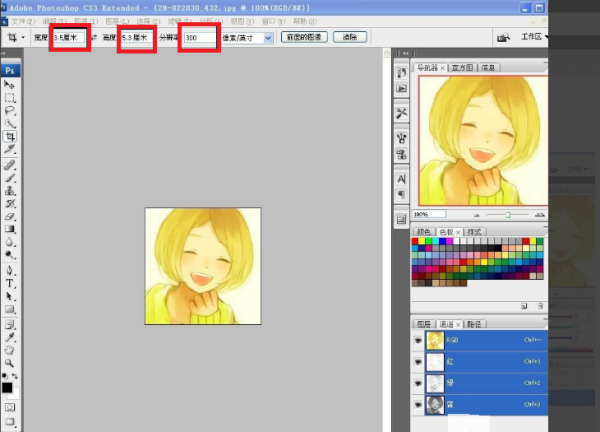
Task: Select the Rectangle shape tool
Action: [x=10, y=309]
